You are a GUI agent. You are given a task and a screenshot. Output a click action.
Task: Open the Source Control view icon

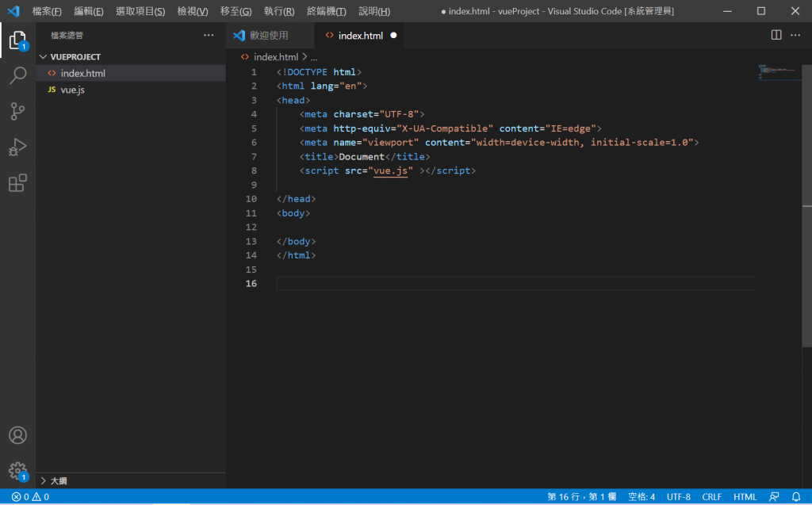click(x=17, y=112)
